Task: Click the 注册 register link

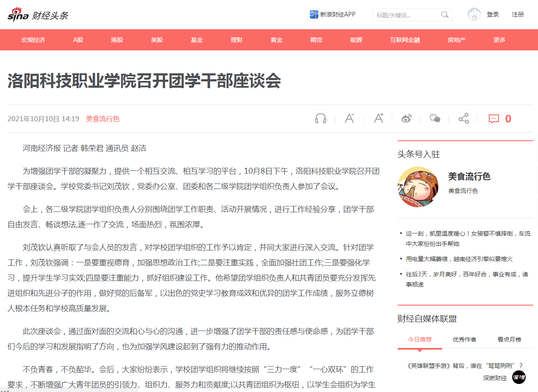Action: [518, 14]
